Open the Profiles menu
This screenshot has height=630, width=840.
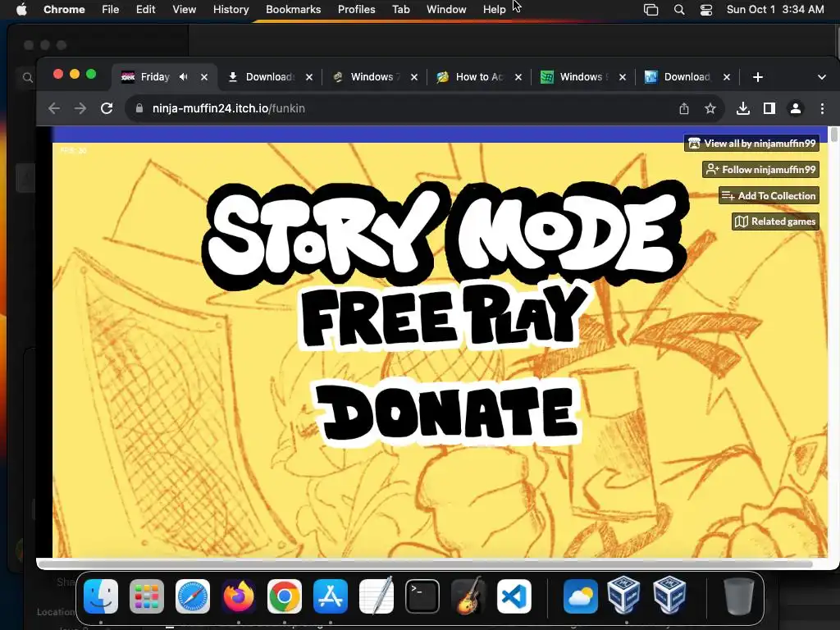coord(356,9)
